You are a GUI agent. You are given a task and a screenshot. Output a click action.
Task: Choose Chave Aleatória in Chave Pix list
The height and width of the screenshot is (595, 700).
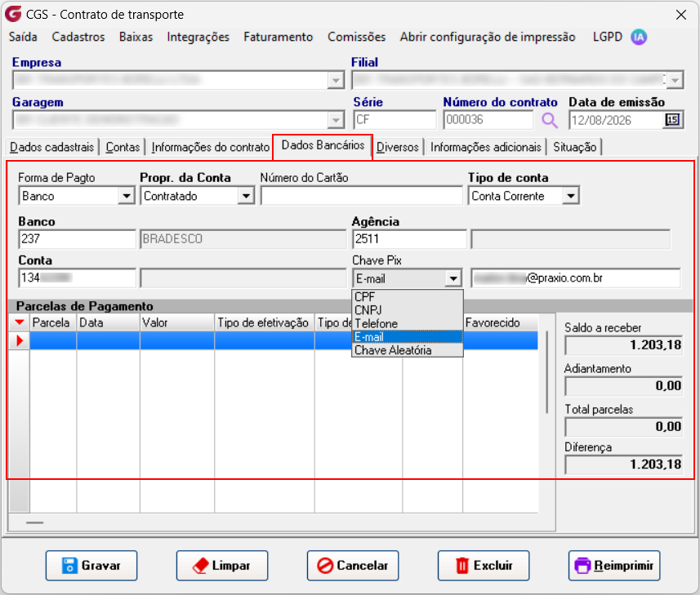[x=407, y=350]
